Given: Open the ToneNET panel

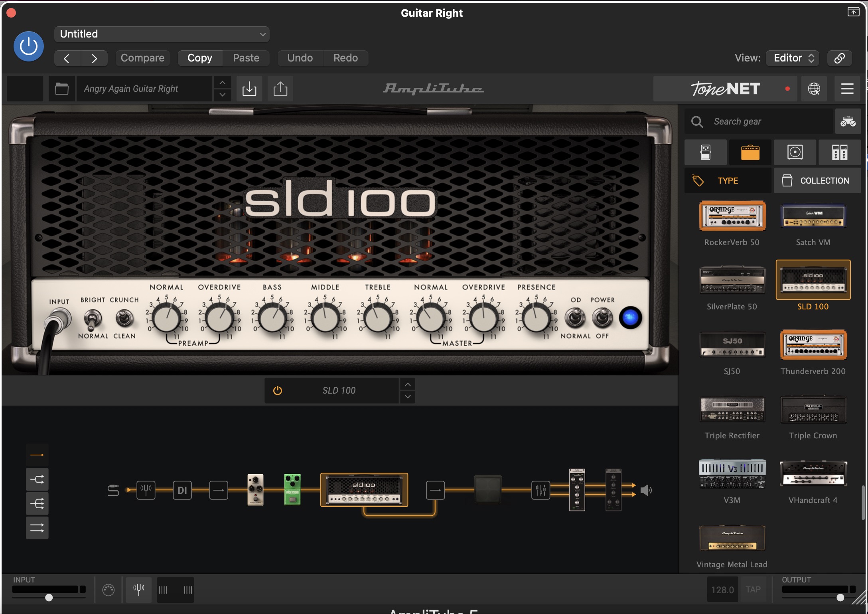Looking at the screenshot, I should click(x=725, y=89).
